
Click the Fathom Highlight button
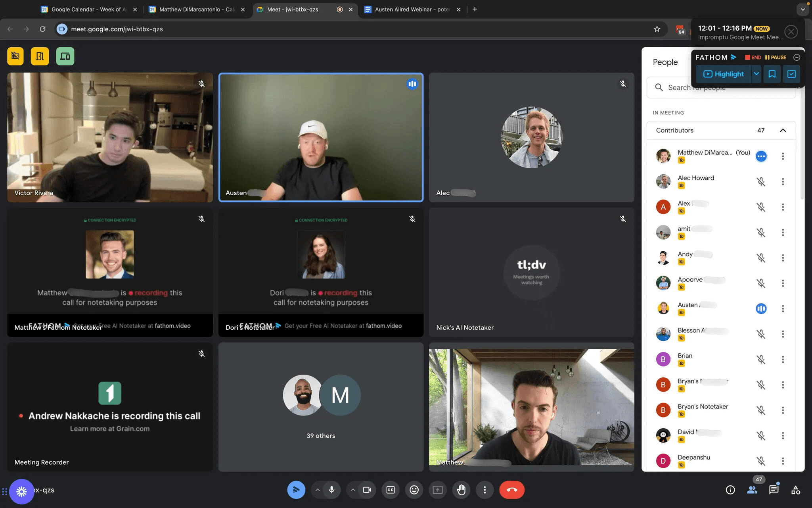pyautogui.click(x=723, y=74)
